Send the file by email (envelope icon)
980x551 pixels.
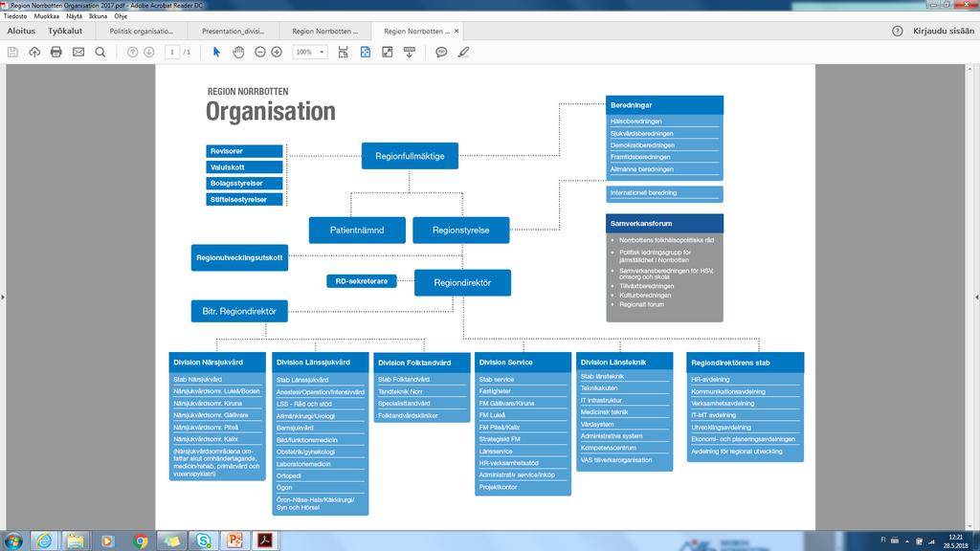[78, 52]
